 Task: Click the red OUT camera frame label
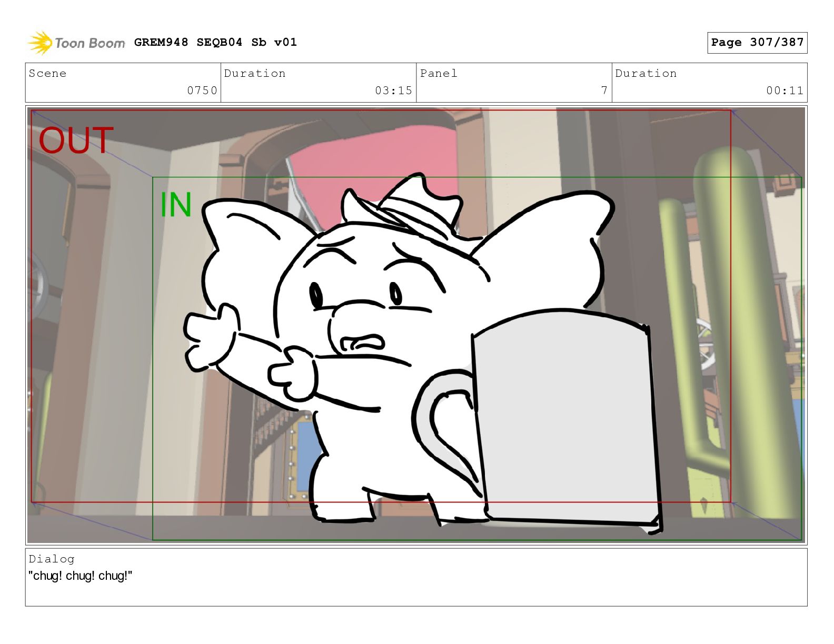coord(76,140)
